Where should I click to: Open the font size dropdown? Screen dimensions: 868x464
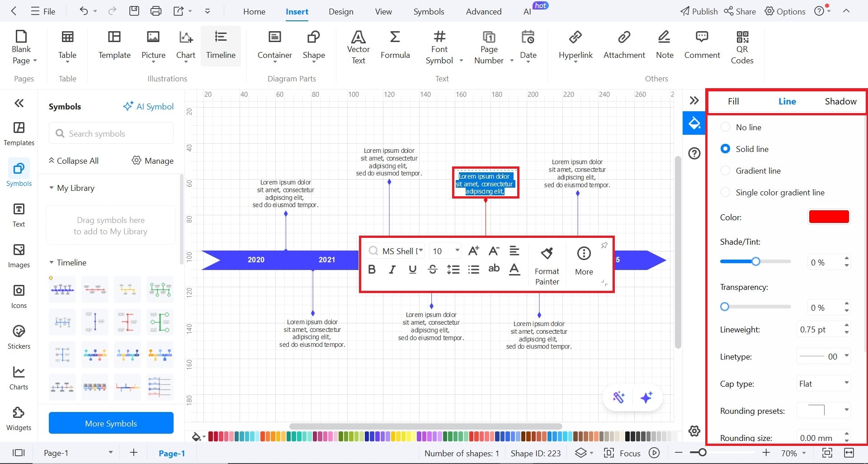[x=446, y=251]
